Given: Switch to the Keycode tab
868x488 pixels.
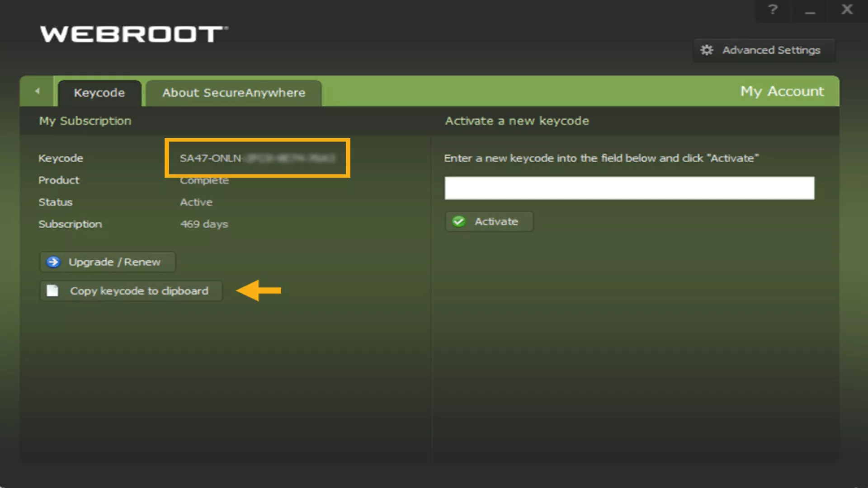Looking at the screenshot, I should point(99,93).
